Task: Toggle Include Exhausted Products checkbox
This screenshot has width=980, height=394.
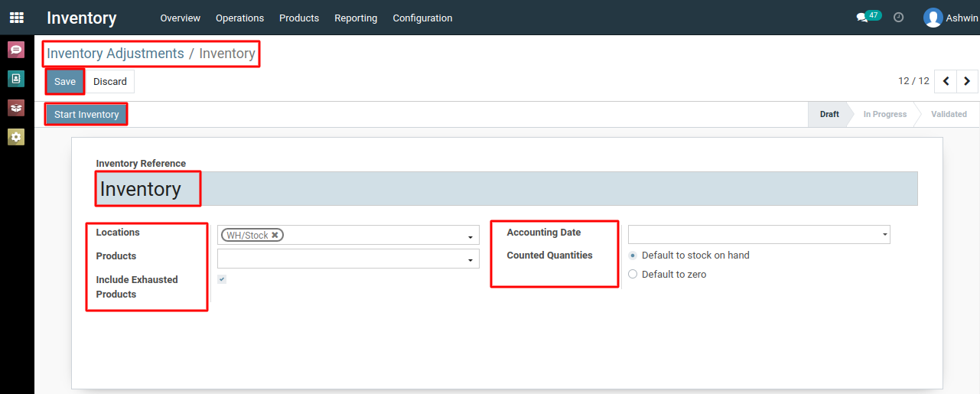Action: click(222, 279)
